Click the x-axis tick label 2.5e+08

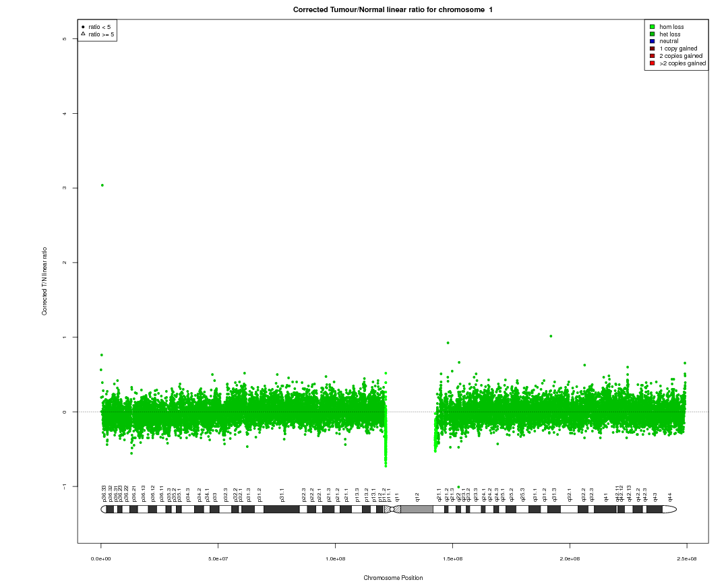pyautogui.click(x=687, y=559)
